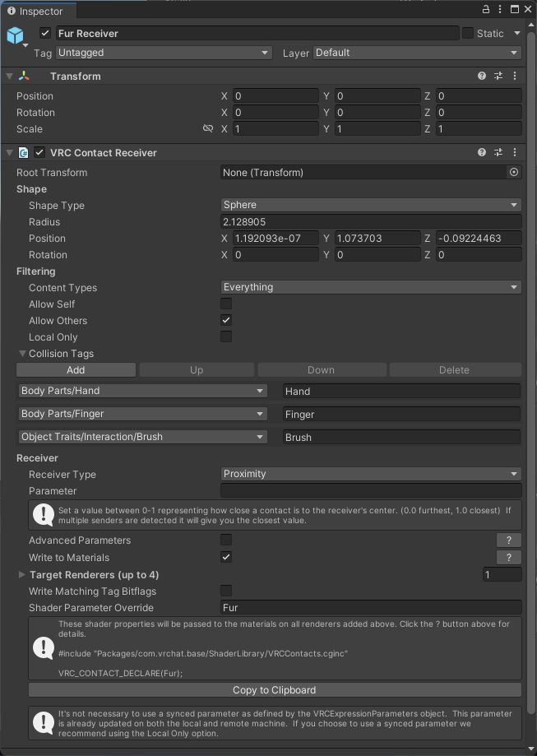The image size is (537, 756).
Task: Uncheck the Allow Others checkbox
Action: (226, 320)
